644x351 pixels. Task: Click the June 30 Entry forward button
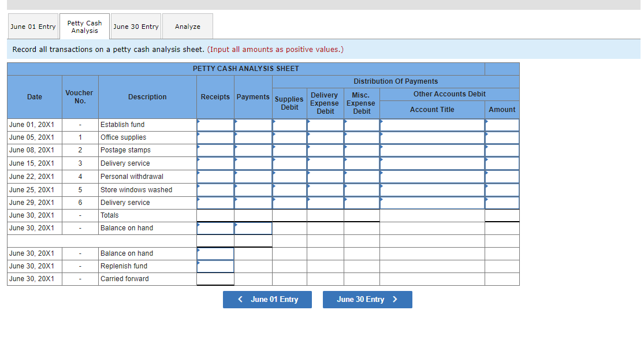tap(367, 299)
